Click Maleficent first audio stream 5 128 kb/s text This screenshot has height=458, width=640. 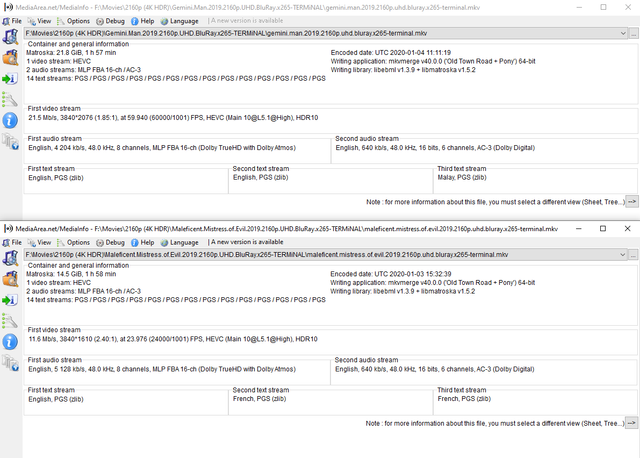click(162, 369)
